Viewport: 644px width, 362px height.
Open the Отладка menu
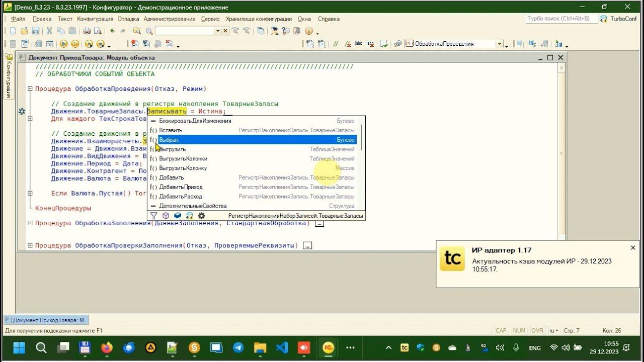tap(128, 19)
